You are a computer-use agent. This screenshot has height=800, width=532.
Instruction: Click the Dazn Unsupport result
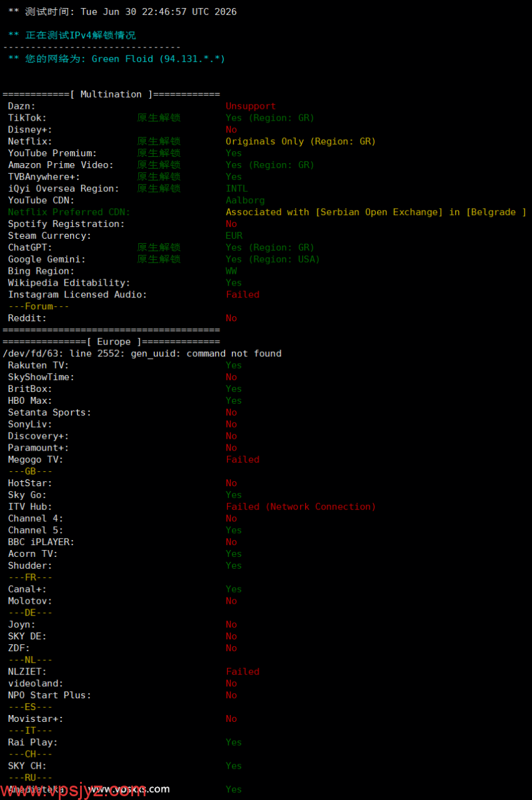point(251,106)
